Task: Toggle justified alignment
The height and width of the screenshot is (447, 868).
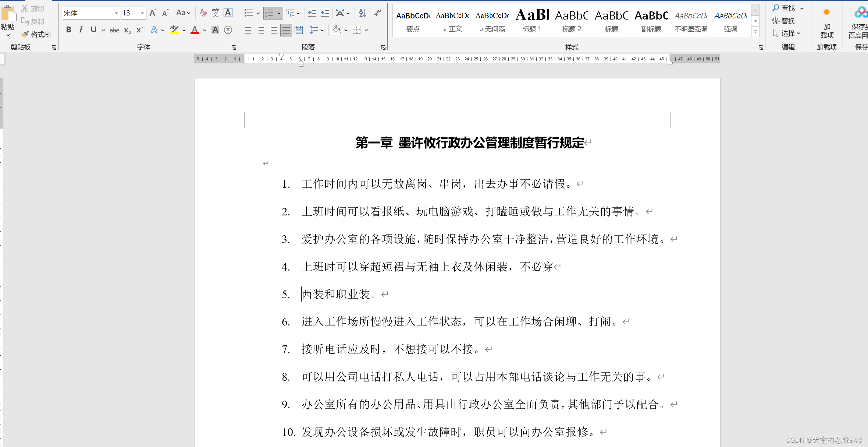Action: tap(286, 30)
